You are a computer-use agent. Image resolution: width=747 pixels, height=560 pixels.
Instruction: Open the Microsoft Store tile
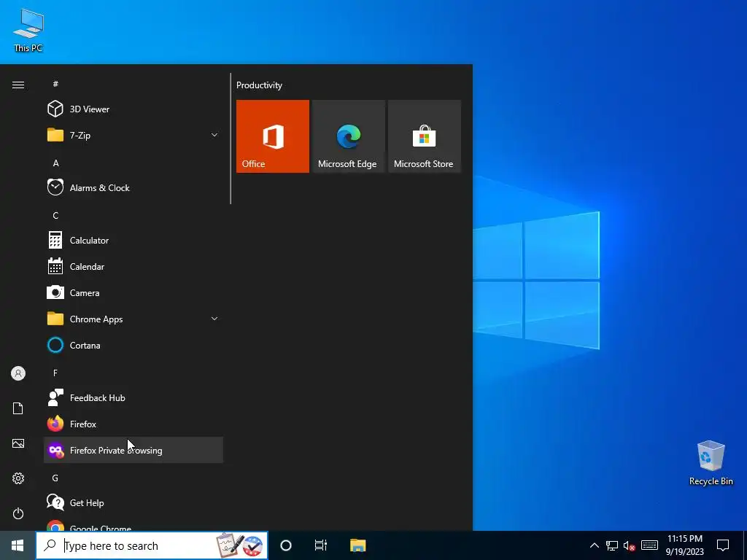click(425, 136)
